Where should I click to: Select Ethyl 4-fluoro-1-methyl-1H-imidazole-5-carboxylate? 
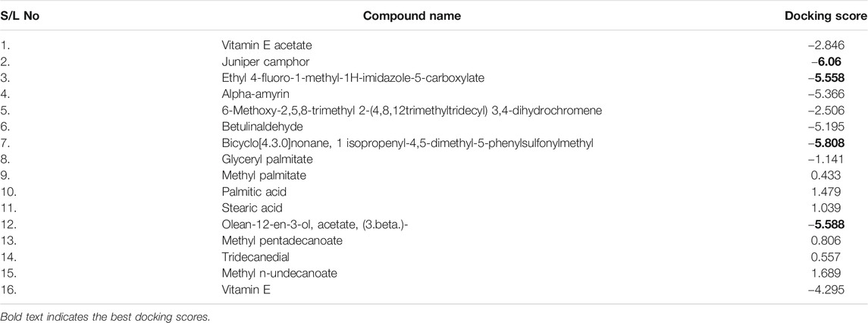point(353,78)
